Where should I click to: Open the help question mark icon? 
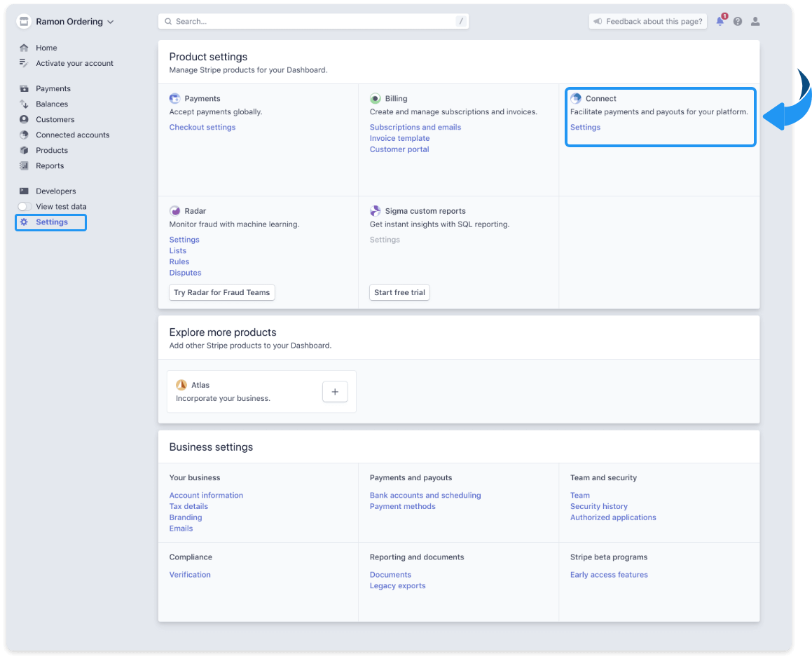[738, 21]
